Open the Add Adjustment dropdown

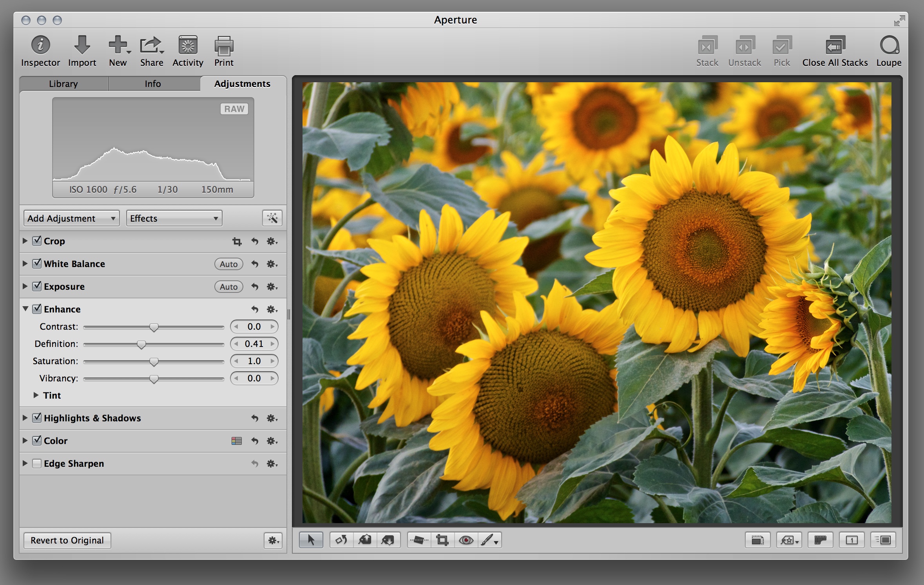71,218
